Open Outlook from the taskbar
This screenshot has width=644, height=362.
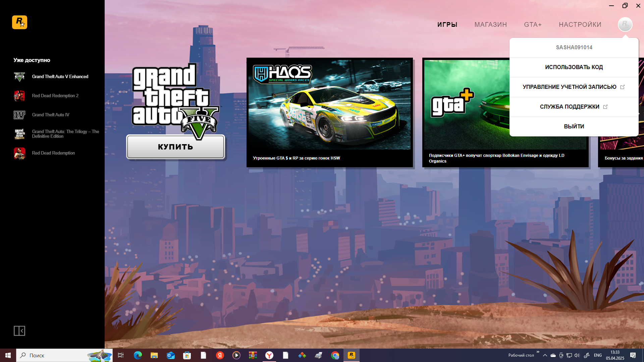(x=171, y=355)
